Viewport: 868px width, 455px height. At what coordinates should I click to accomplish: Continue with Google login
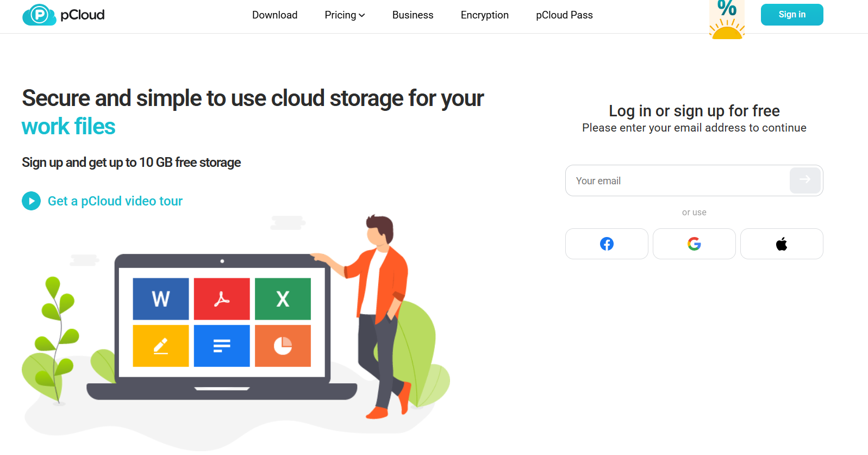(x=694, y=244)
